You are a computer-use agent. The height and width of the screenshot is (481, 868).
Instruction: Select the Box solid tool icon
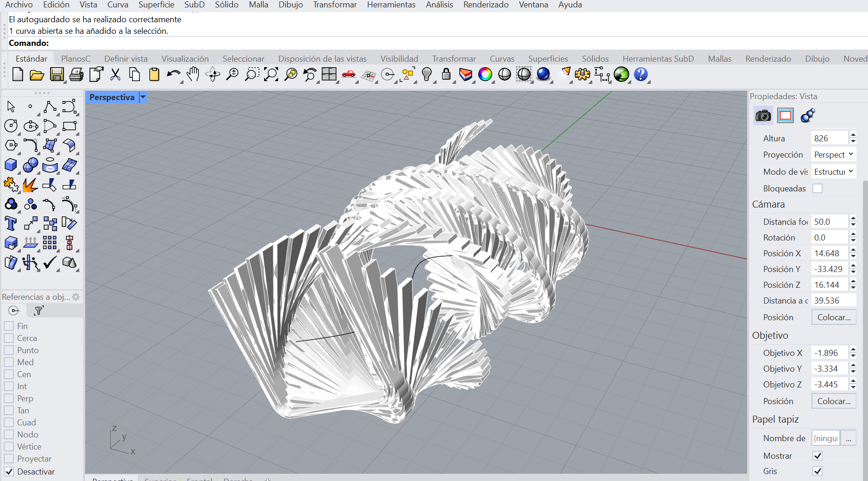pyautogui.click(x=11, y=165)
